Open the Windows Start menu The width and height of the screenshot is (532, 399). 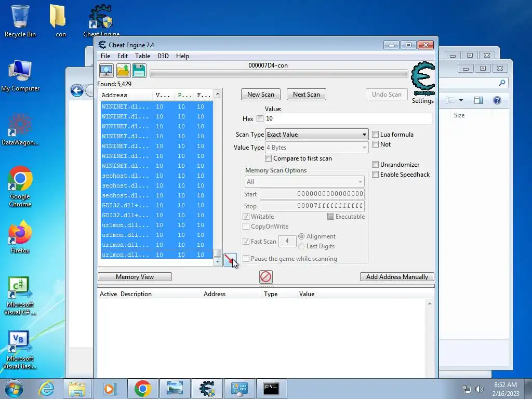tap(14, 389)
